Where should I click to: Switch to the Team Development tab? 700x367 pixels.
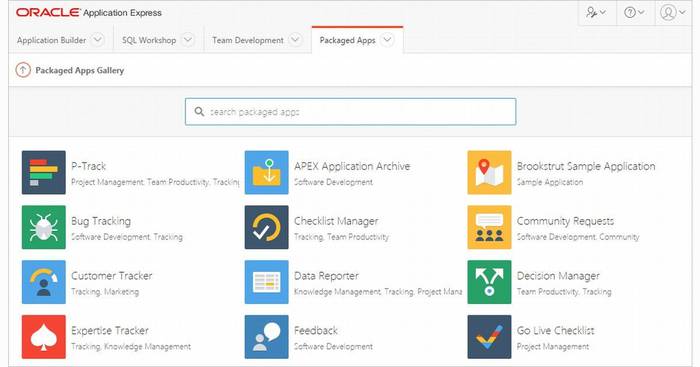[x=248, y=40]
